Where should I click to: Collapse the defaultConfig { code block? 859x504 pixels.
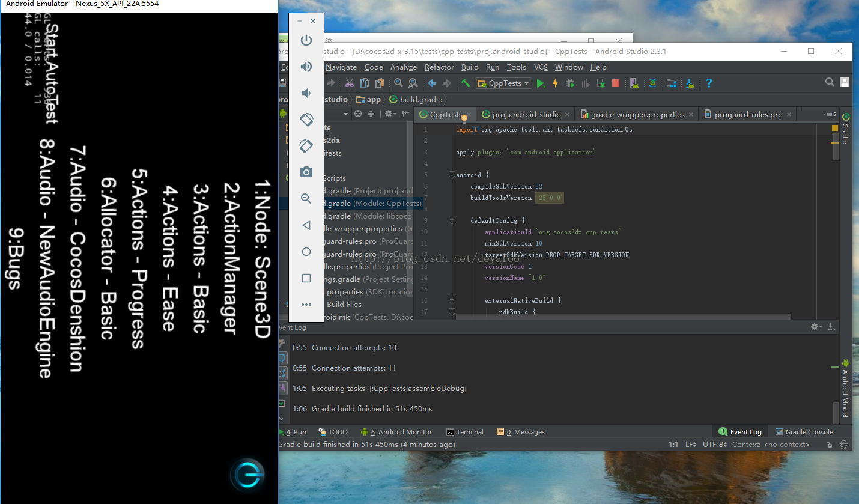coord(451,220)
